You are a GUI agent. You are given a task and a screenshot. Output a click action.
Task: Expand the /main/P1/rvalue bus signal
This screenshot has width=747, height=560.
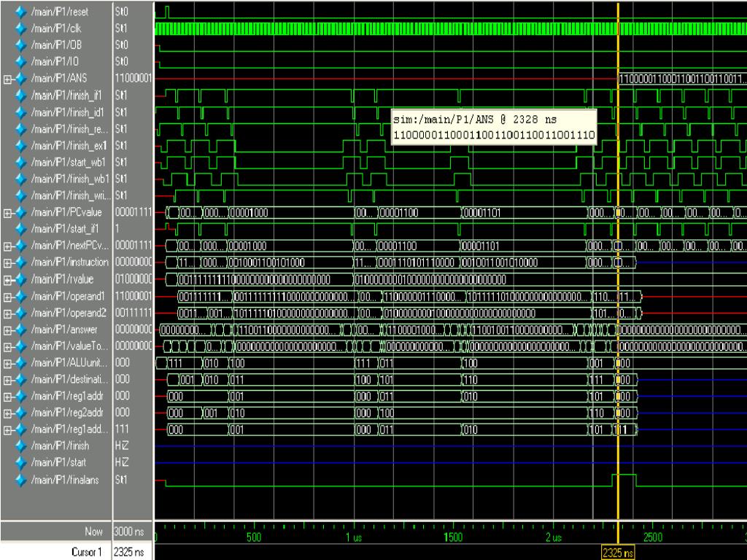(x=7, y=281)
